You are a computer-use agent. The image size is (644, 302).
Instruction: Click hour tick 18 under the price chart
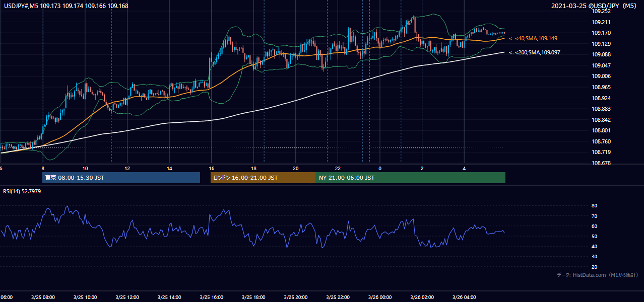[x=253, y=168]
